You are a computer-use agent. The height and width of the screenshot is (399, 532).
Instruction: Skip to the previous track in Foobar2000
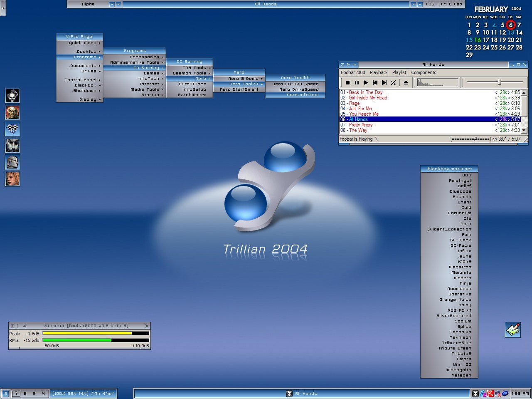pos(375,82)
